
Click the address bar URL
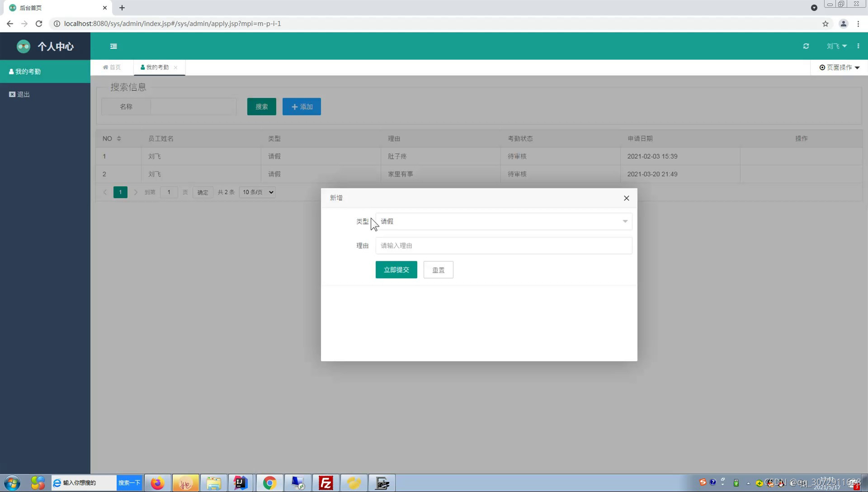click(172, 24)
